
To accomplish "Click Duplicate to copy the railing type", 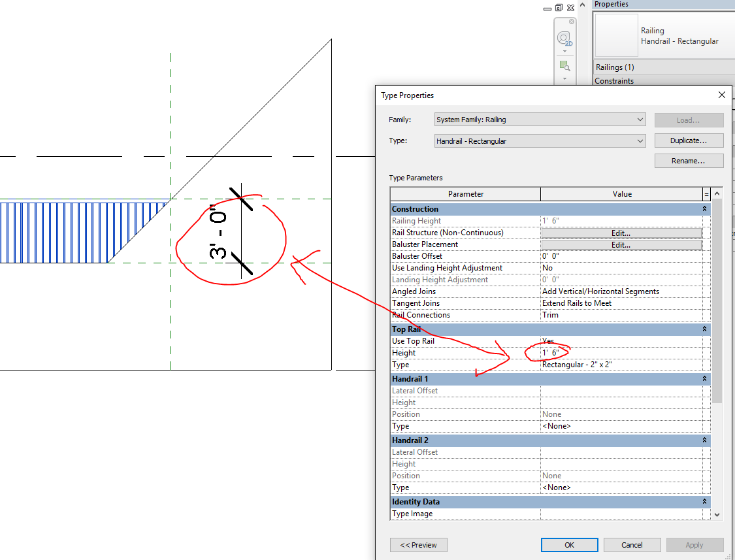I will pos(689,140).
